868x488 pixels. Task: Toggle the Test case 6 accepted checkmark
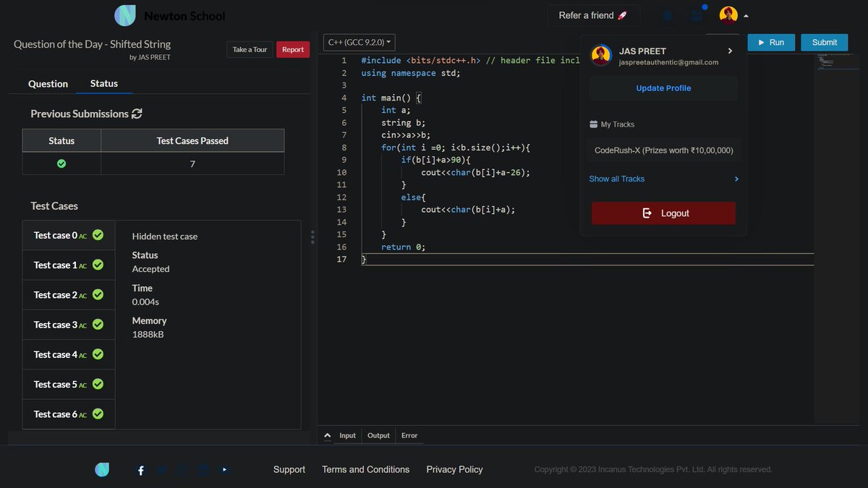click(98, 414)
